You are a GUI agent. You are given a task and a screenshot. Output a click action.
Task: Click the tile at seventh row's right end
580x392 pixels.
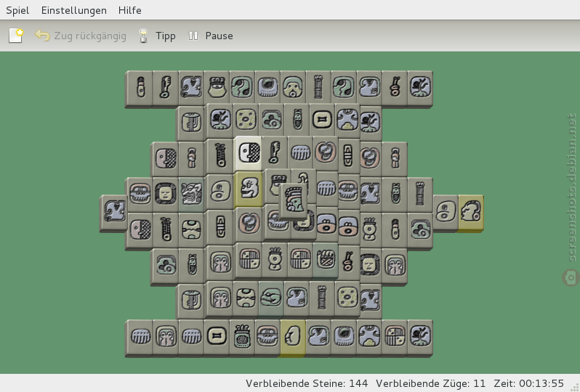(x=370, y=301)
